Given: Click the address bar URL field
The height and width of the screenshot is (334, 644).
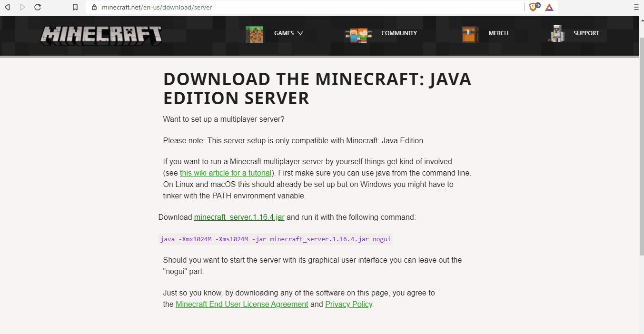Looking at the screenshot, I should [x=305, y=7].
